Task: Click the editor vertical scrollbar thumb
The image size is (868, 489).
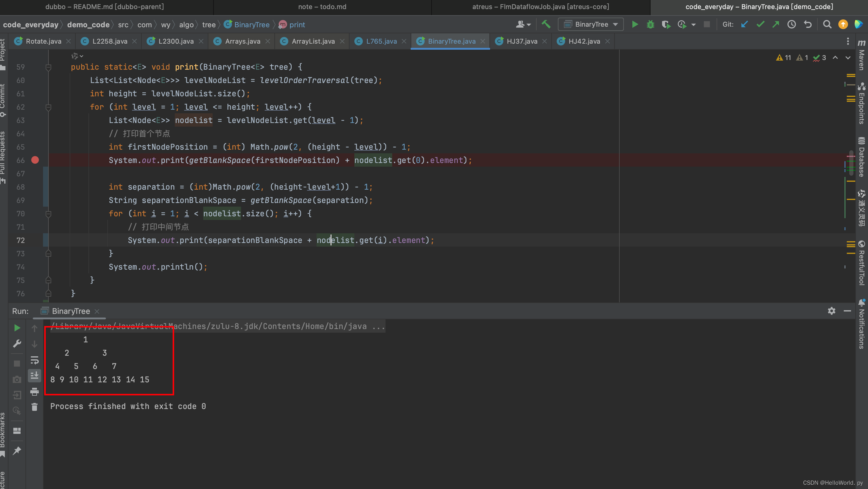Action: point(851,163)
